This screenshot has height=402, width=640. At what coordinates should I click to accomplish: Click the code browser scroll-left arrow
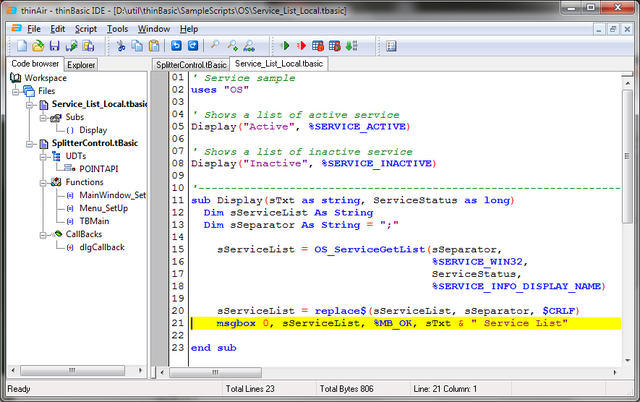coord(13,371)
